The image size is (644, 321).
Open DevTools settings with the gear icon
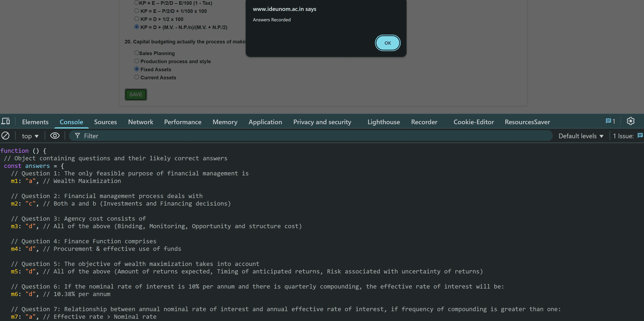click(x=631, y=121)
